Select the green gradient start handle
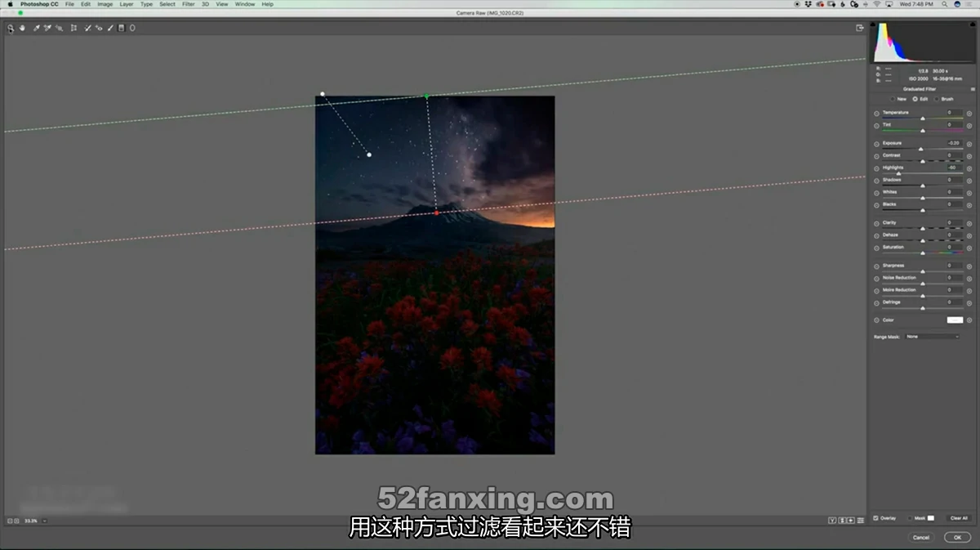980x550 pixels. (x=426, y=96)
